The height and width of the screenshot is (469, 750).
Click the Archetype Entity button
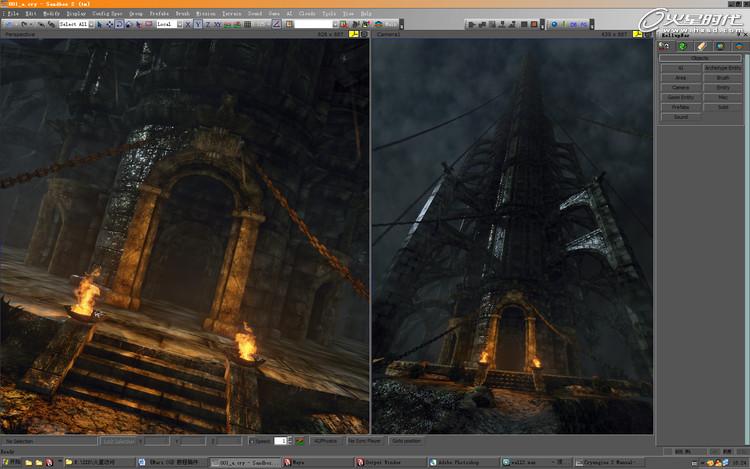(723, 68)
